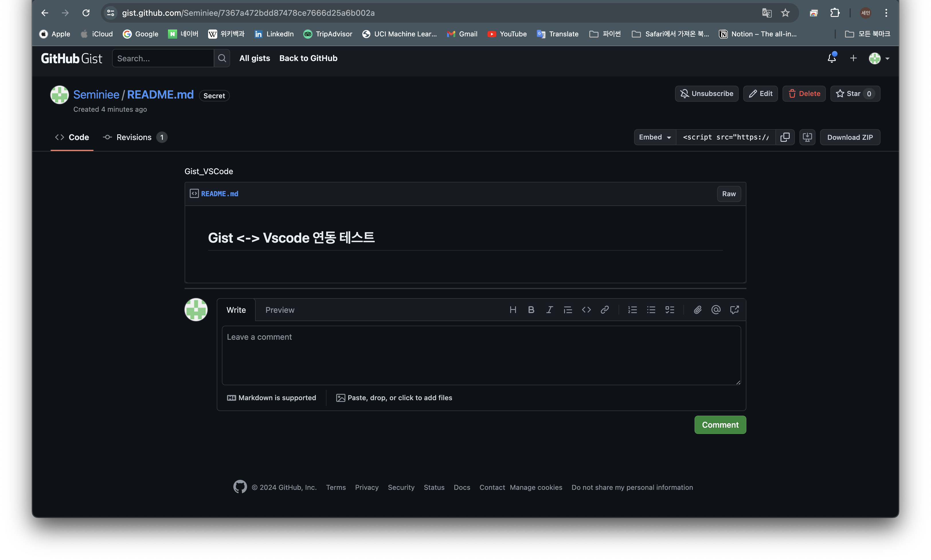The height and width of the screenshot is (560, 931).
Task: Apply bold formatting to the comment
Action: coord(531,309)
